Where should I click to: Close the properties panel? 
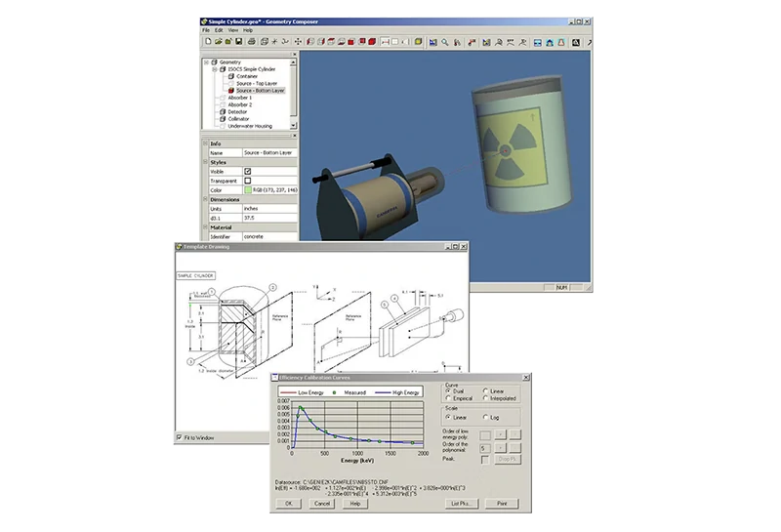click(295, 136)
